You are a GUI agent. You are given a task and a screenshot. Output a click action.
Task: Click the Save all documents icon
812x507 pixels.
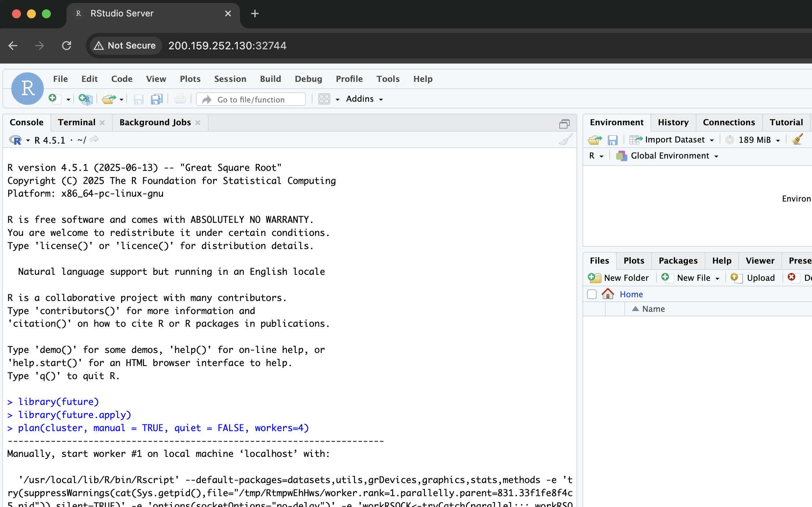point(157,99)
